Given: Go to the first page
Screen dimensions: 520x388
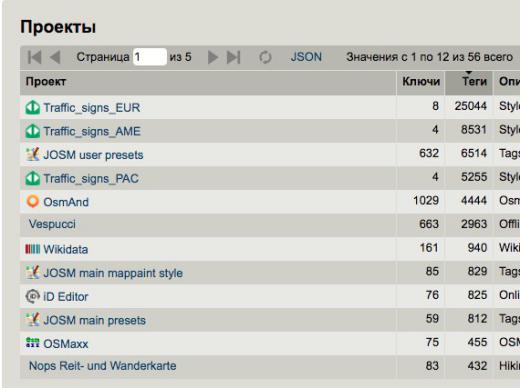Looking at the screenshot, I should coord(35,57).
